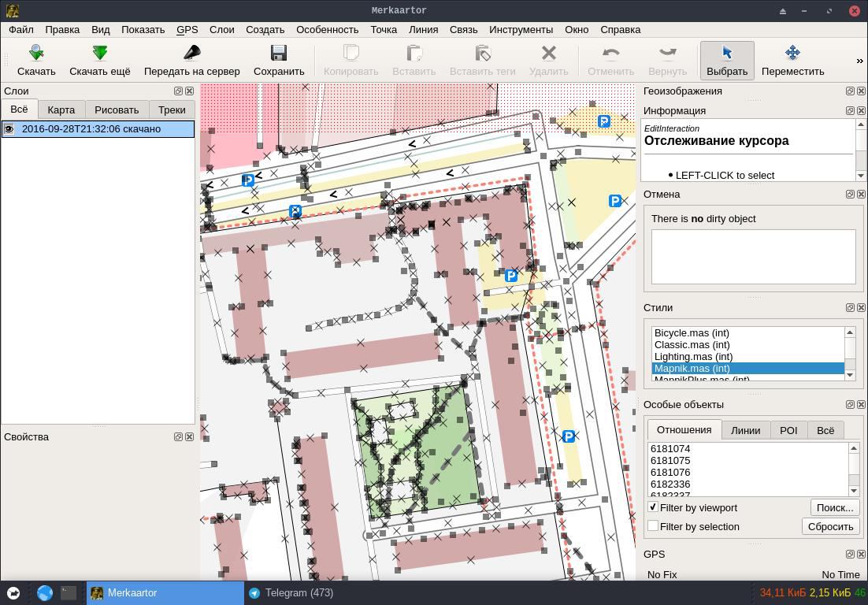This screenshot has width=868, height=605.
Task: Click Скачать ещё to download more
Action: point(100,60)
